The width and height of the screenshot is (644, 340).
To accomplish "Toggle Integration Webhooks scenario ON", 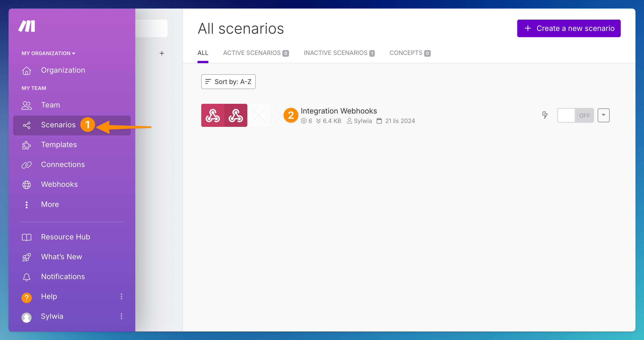I will click(x=575, y=115).
